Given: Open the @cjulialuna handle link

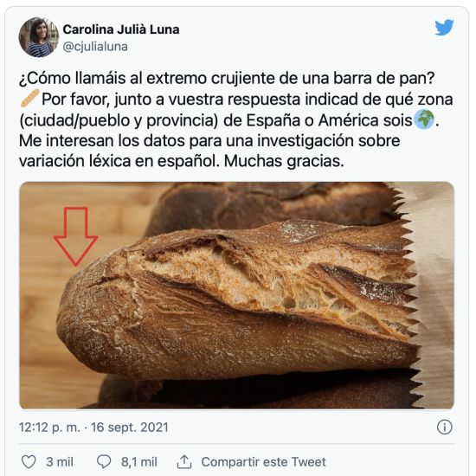Looking at the screenshot, I should [x=95, y=47].
